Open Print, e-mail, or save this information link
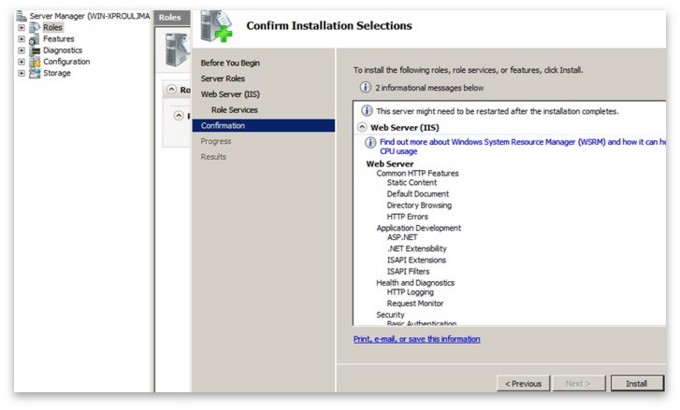680x410 pixels. (417, 339)
